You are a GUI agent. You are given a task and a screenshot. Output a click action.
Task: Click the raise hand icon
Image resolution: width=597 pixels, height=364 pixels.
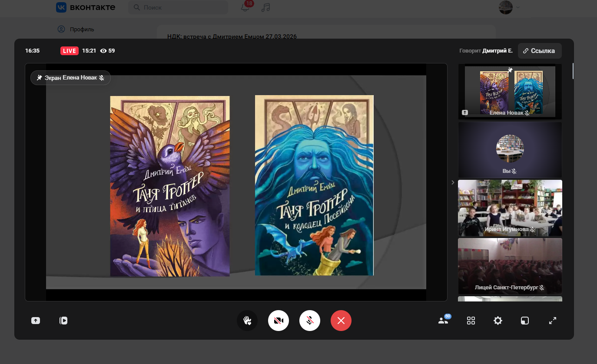(x=247, y=321)
